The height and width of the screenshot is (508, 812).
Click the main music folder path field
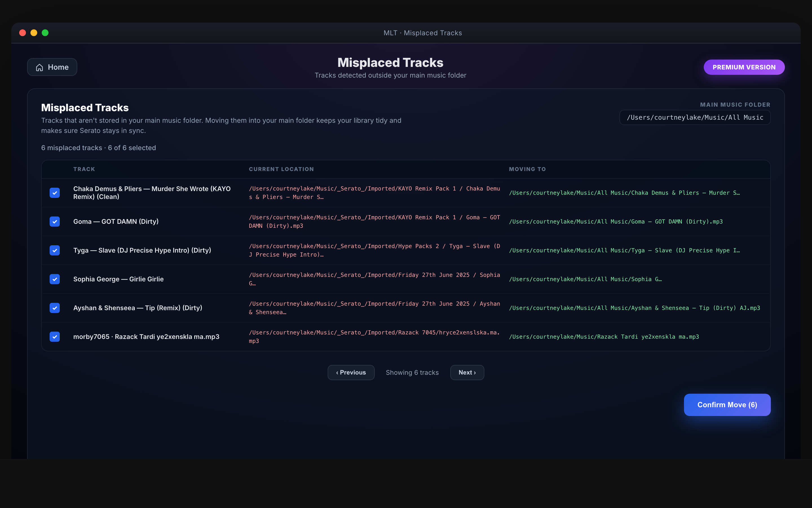pos(694,118)
